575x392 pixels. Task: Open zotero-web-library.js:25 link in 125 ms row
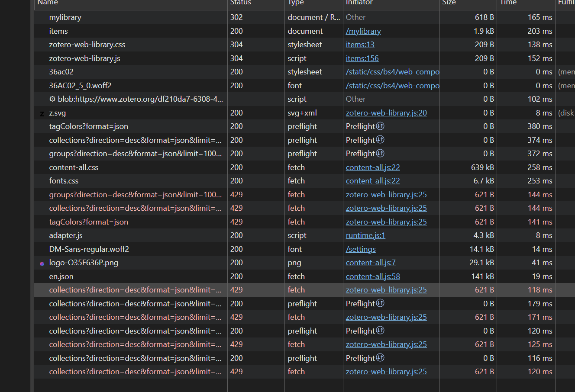(386, 344)
